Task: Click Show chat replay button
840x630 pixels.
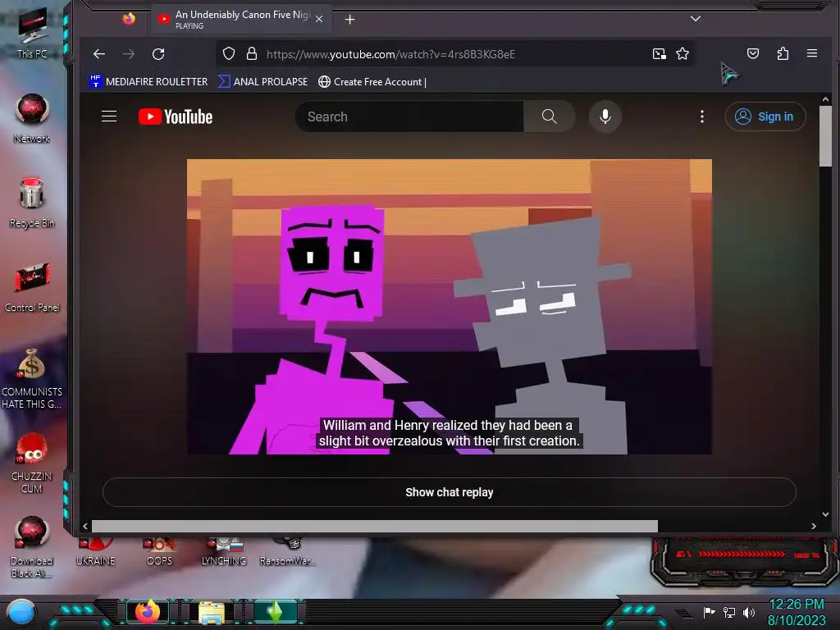Action: pos(449,492)
